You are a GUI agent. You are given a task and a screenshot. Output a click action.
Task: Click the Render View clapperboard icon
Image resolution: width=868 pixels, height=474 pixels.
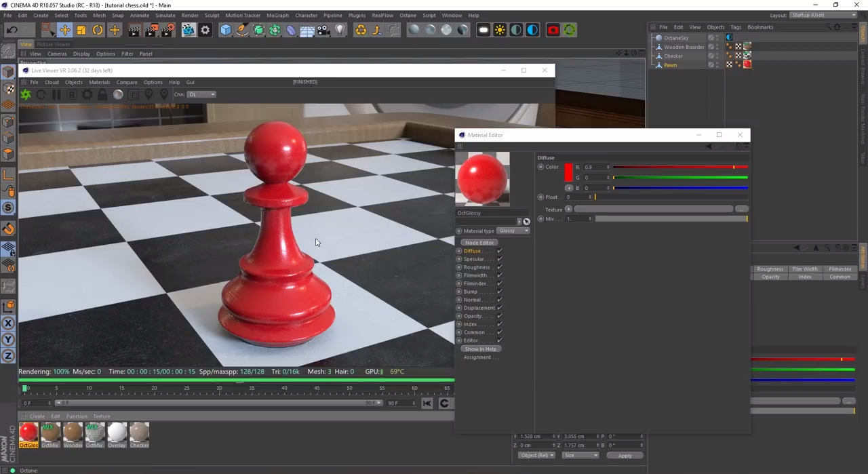coord(134,30)
